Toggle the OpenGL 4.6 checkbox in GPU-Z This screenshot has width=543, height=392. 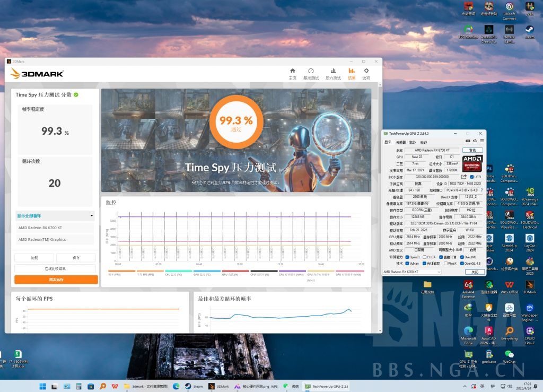click(x=462, y=264)
